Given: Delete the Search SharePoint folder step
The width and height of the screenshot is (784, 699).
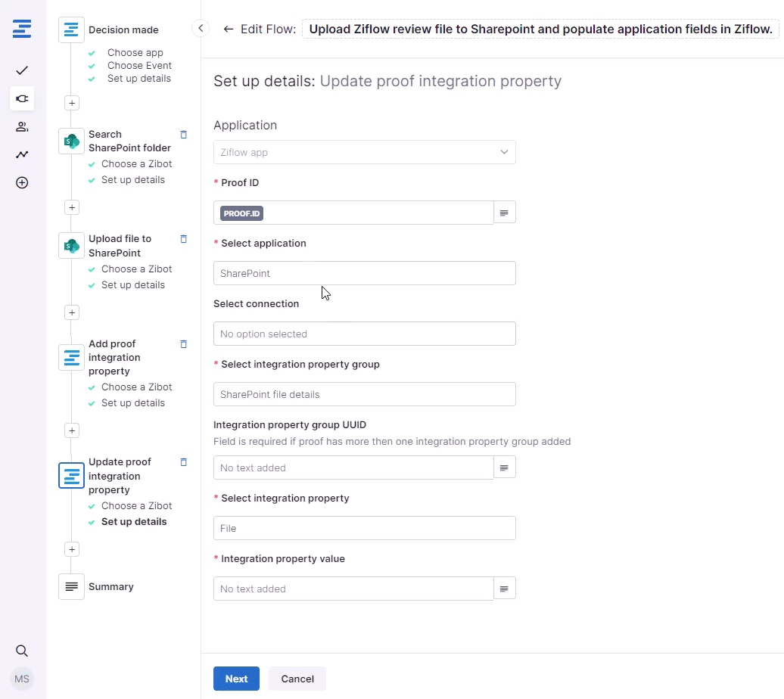Looking at the screenshot, I should pyautogui.click(x=183, y=135).
